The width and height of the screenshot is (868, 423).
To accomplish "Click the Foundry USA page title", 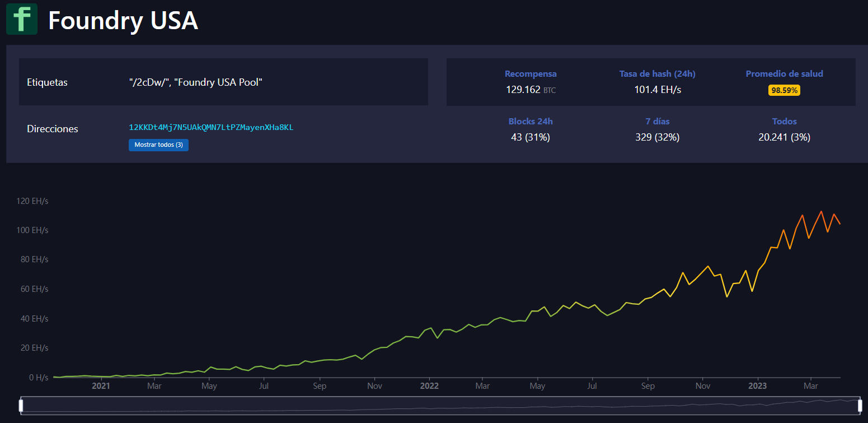I will coord(123,21).
